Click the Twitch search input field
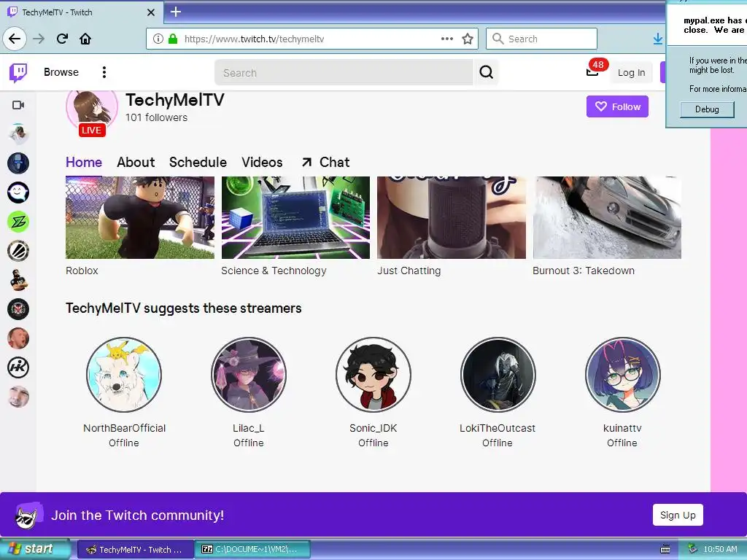747x560 pixels. click(x=344, y=72)
